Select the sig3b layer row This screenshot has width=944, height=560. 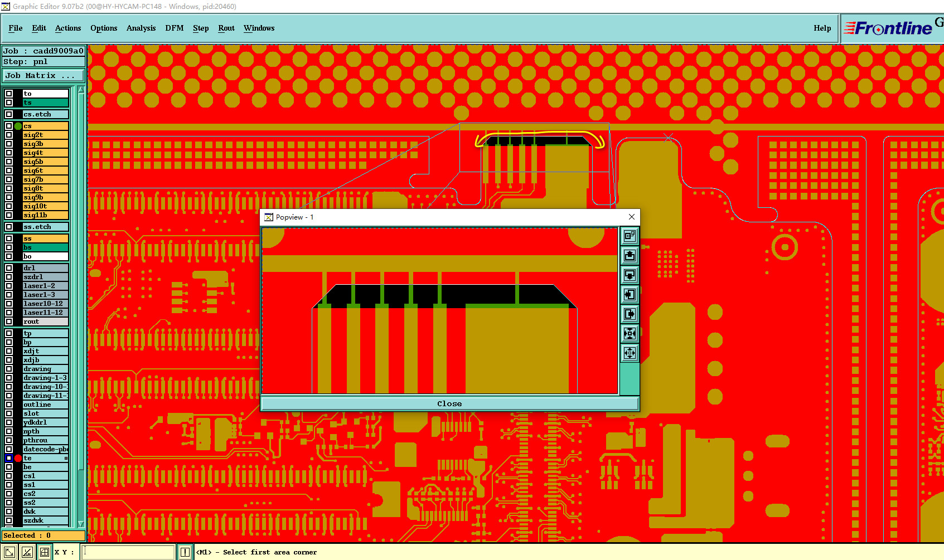click(45, 144)
